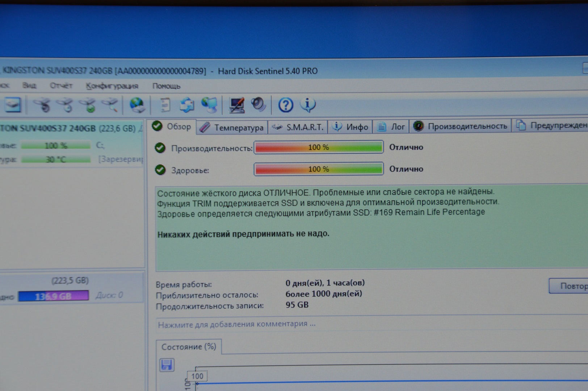Click the left panel health 100 % bar
The height and width of the screenshot is (391, 588).
point(56,146)
